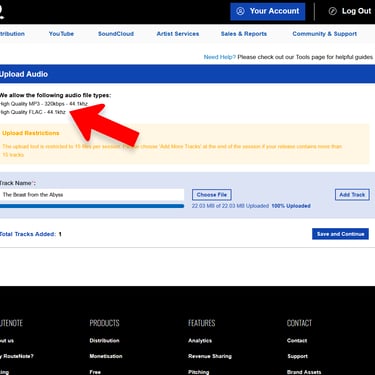Click the Choose File button
375x375 pixels.
[x=212, y=195]
